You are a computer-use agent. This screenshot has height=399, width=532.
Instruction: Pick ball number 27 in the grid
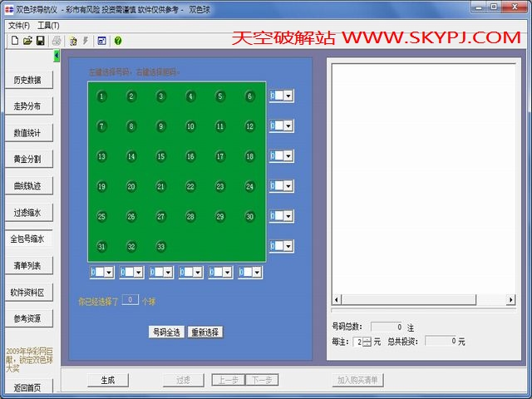click(160, 216)
